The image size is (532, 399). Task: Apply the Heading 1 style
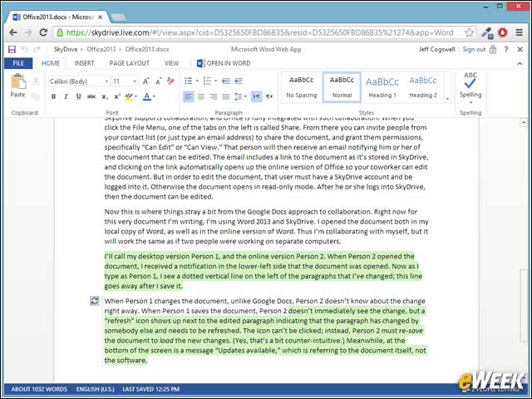pyautogui.click(x=382, y=87)
